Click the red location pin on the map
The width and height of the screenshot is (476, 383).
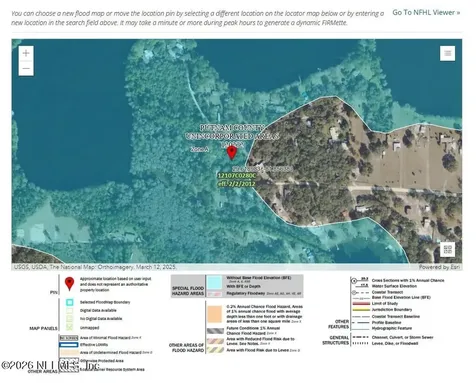point(232,152)
